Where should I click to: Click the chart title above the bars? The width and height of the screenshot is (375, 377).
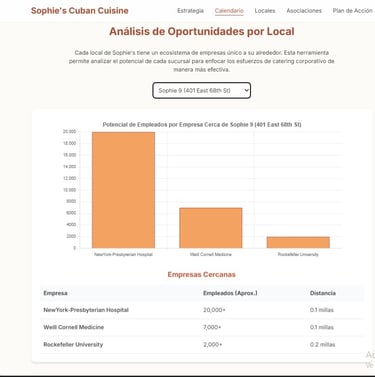pyautogui.click(x=202, y=125)
